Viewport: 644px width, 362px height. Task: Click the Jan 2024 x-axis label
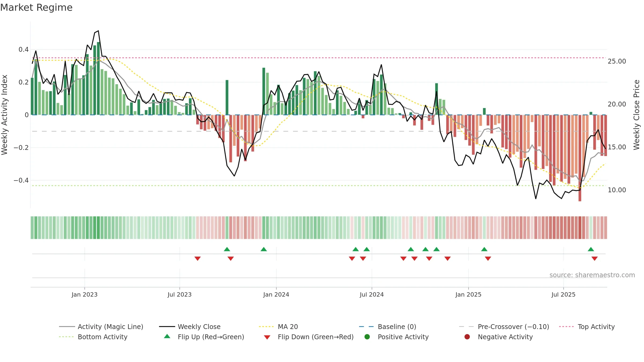coord(276,294)
